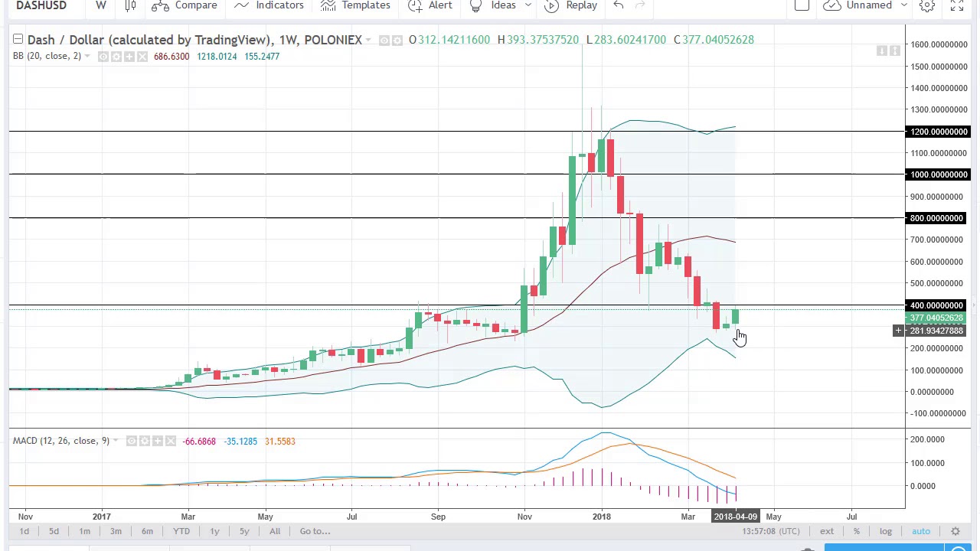Screen dimensions: 980x551
Task: Set the time range to 1m
Action: pyautogui.click(x=84, y=531)
